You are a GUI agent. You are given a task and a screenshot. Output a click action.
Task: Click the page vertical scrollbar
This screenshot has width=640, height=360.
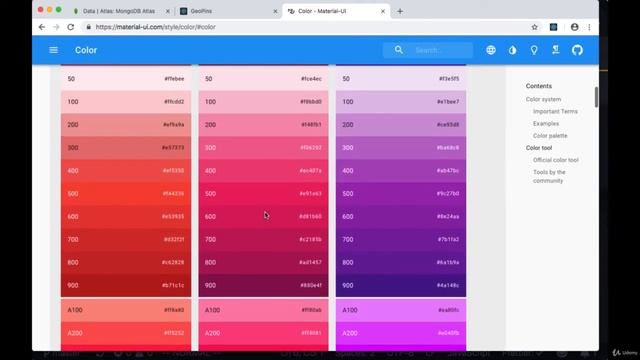click(596, 97)
